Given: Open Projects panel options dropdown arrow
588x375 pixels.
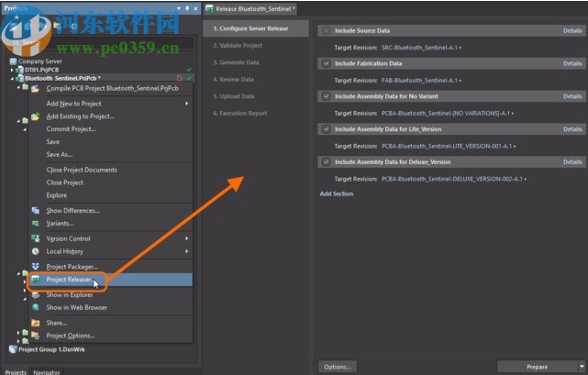Looking at the screenshot, I should pos(179,8).
